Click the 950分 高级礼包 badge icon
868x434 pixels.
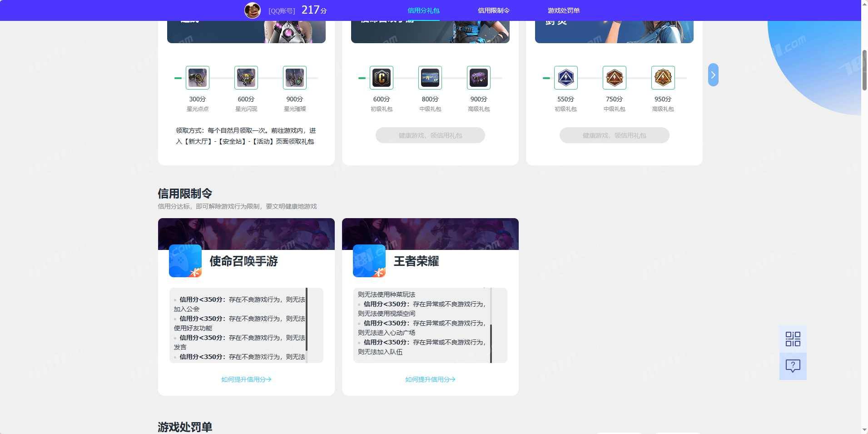point(663,78)
